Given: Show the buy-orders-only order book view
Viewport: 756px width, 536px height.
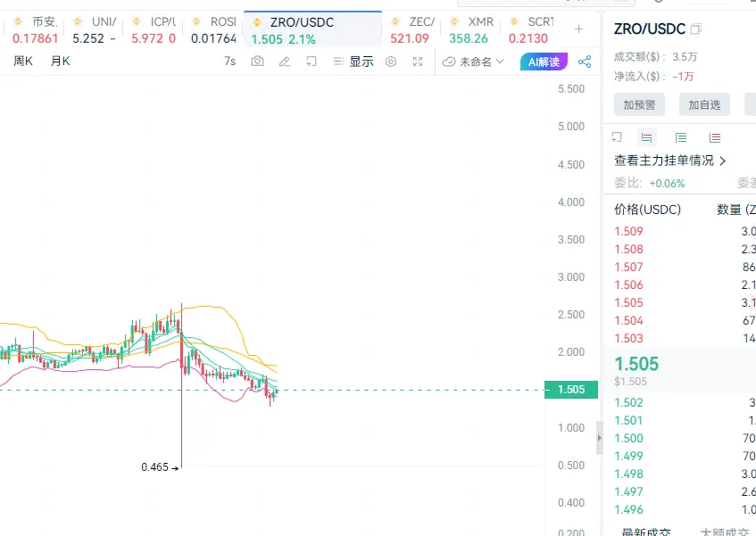Looking at the screenshot, I should 681,137.
